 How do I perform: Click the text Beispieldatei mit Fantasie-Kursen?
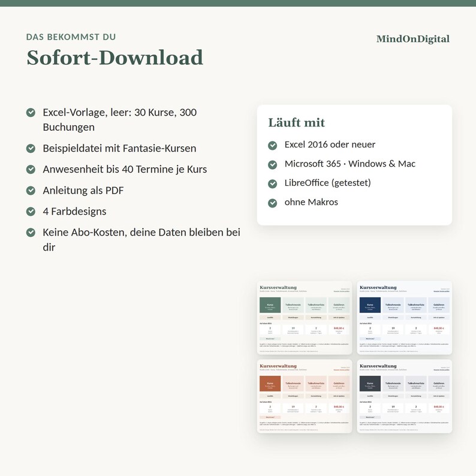coord(119,149)
